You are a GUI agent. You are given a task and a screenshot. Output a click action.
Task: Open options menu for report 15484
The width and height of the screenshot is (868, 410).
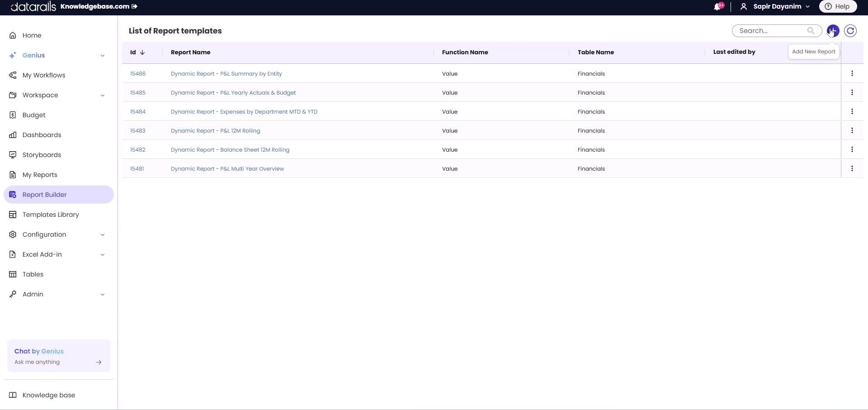[852, 111]
